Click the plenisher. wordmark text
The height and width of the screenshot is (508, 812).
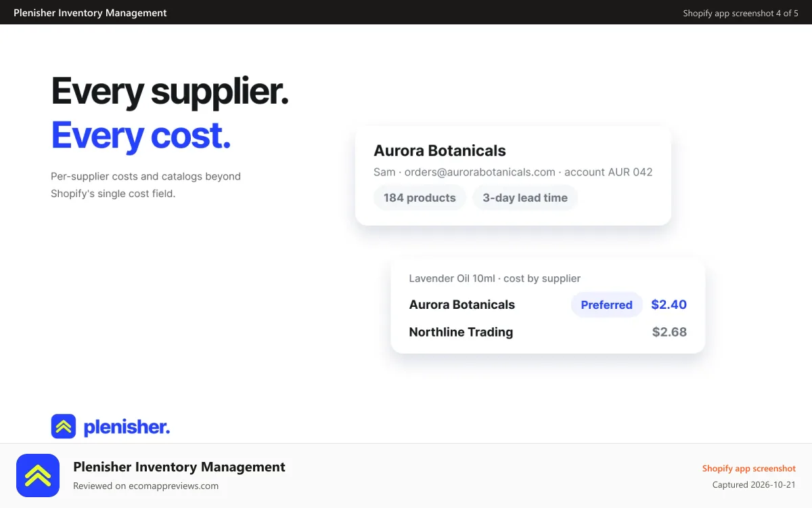click(127, 427)
